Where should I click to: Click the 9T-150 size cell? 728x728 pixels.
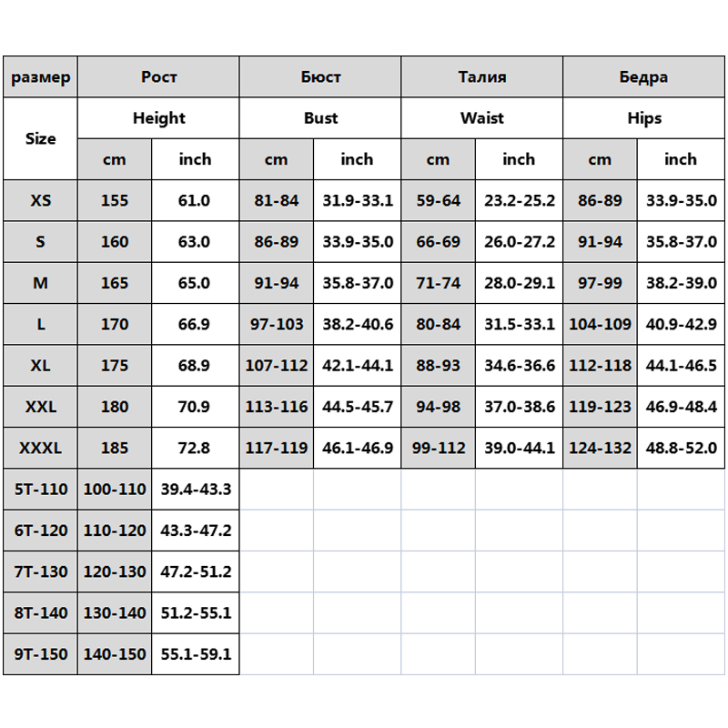tap(40, 654)
